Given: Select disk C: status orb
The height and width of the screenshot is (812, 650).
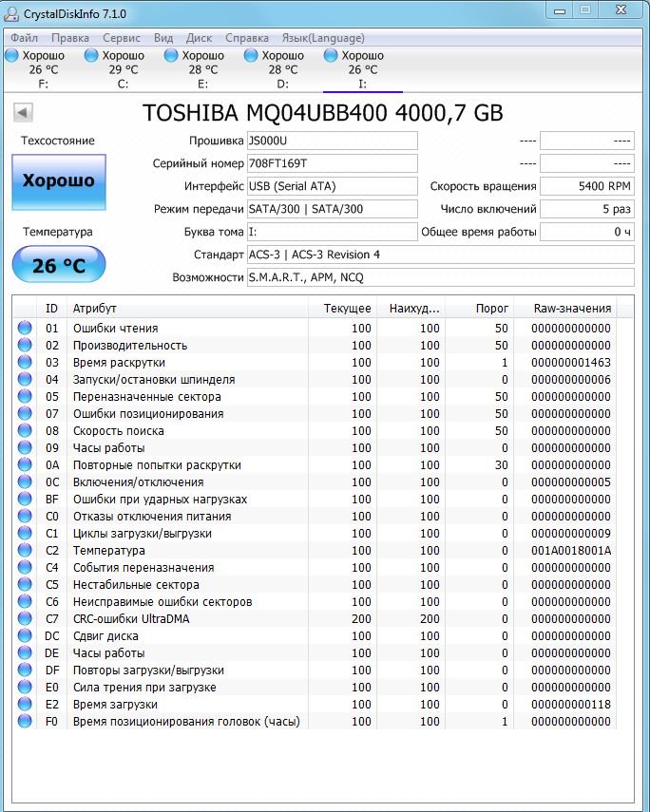Looking at the screenshot, I should coord(91,56).
